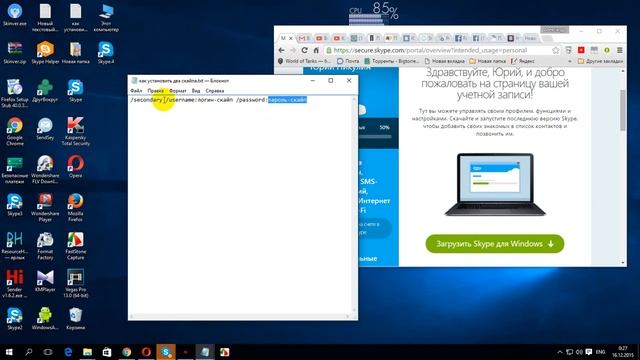Image resolution: width=640 pixels, height=360 pixels.
Task: Select Kaspersky Total Security desktop icon
Action: 76,131
